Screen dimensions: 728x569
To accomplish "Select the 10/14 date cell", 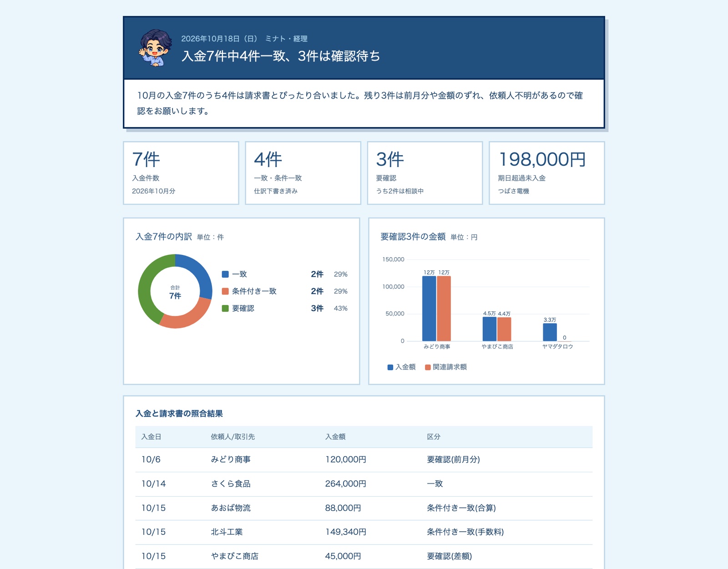I will click(153, 484).
